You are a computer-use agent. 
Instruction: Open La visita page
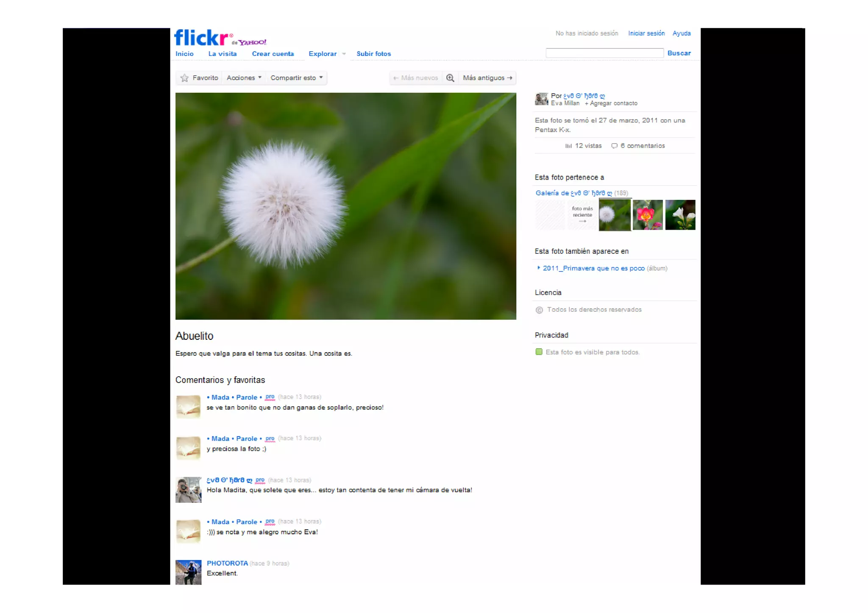click(223, 54)
